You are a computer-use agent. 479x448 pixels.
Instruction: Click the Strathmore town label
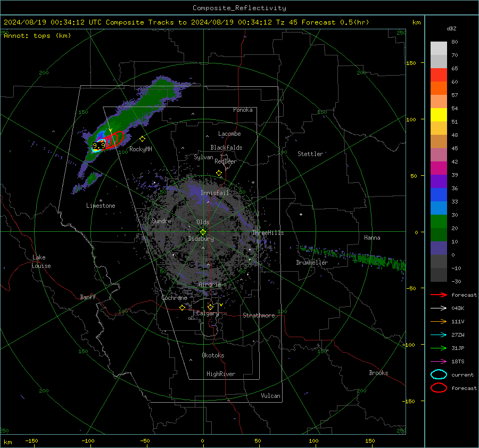click(x=259, y=315)
